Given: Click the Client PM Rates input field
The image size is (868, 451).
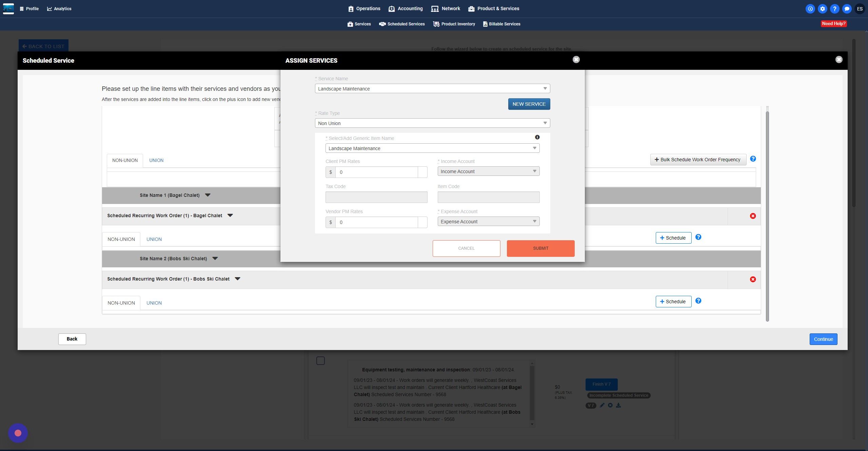Looking at the screenshot, I should tap(376, 172).
